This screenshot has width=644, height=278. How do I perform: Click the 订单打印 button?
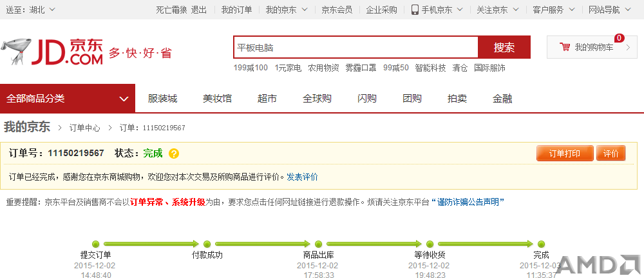pos(565,154)
